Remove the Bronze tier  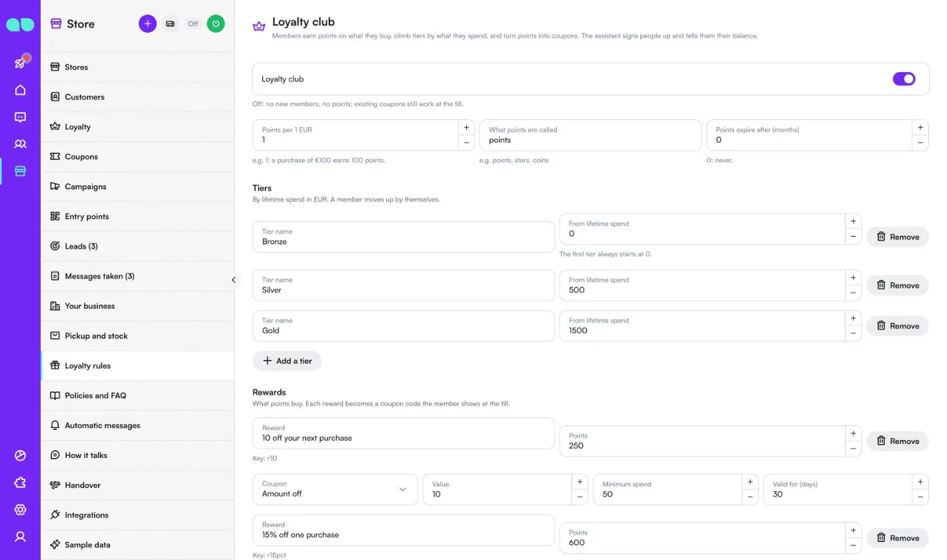897,237
